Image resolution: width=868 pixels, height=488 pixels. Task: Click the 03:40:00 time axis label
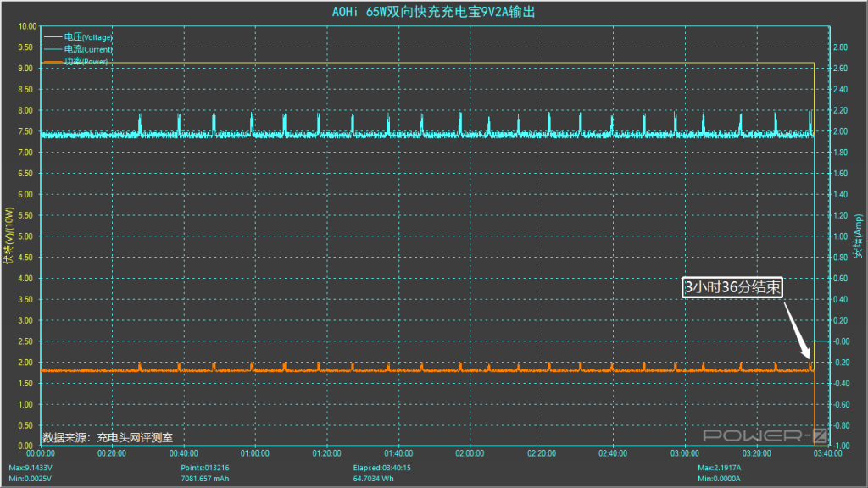click(x=827, y=453)
